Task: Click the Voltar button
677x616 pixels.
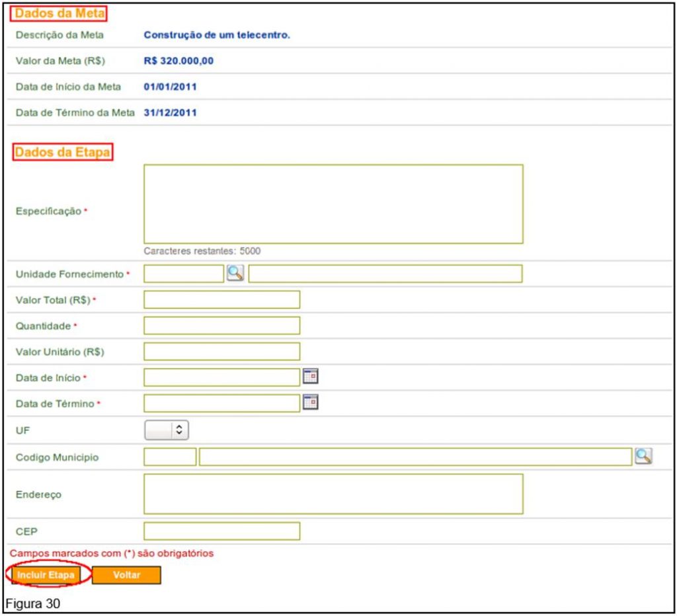Action: click(x=126, y=575)
